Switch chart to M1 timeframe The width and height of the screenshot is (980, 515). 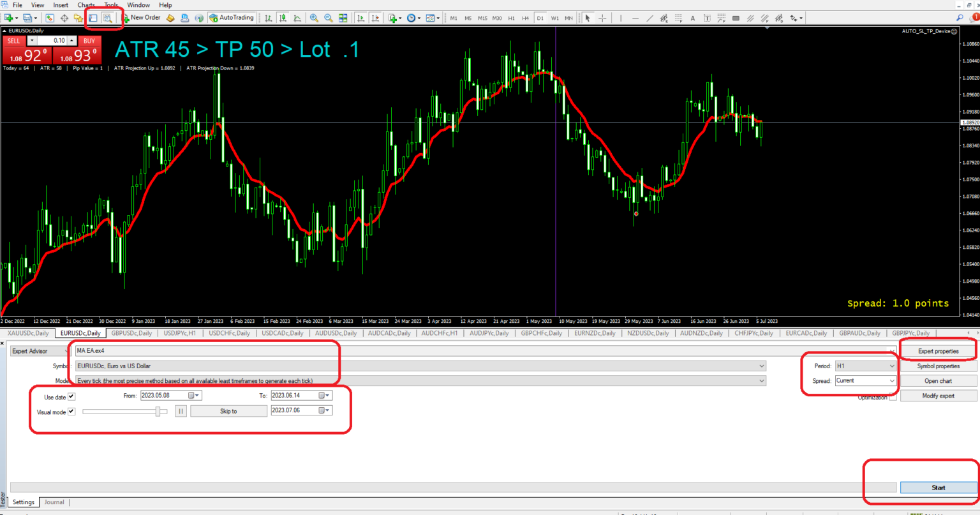pos(454,18)
